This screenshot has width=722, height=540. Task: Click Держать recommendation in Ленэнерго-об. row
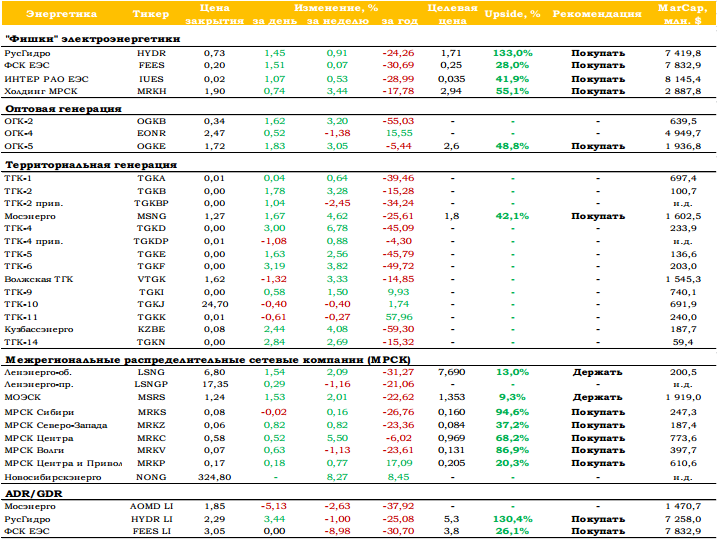(x=597, y=372)
